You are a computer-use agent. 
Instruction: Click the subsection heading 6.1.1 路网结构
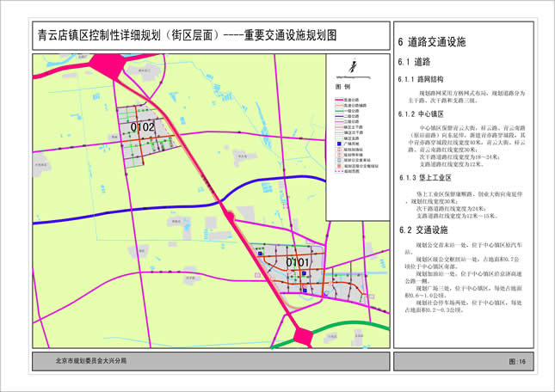click(421, 79)
